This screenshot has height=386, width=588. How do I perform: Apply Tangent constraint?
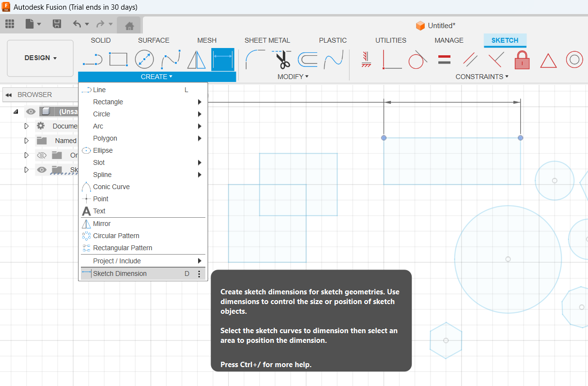tap(418, 60)
